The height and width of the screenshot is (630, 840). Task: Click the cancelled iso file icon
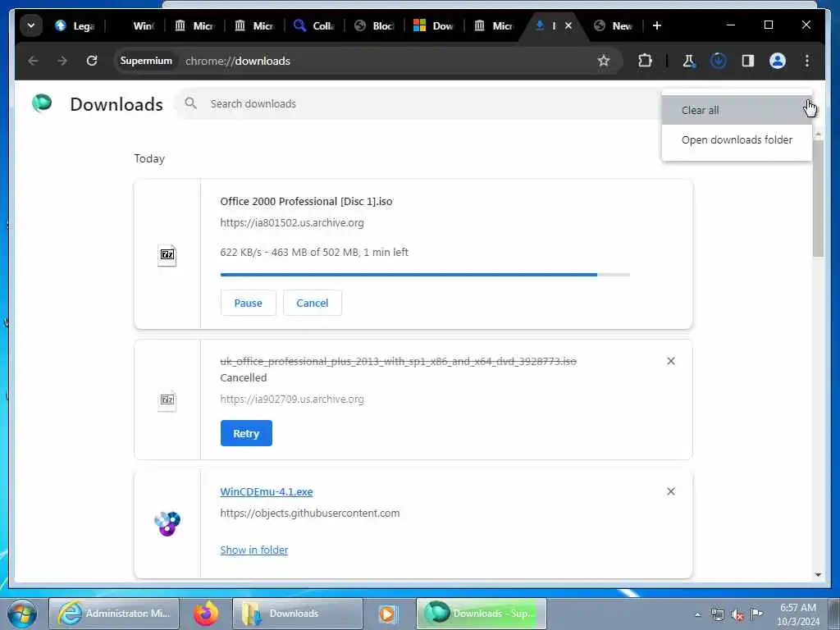[x=167, y=400]
